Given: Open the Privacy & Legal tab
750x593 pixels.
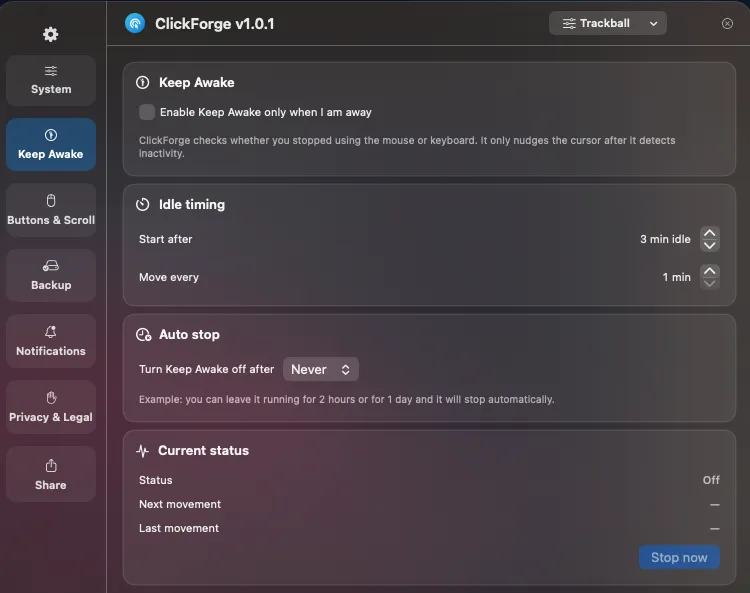Looking at the screenshot, I should 51,407.
